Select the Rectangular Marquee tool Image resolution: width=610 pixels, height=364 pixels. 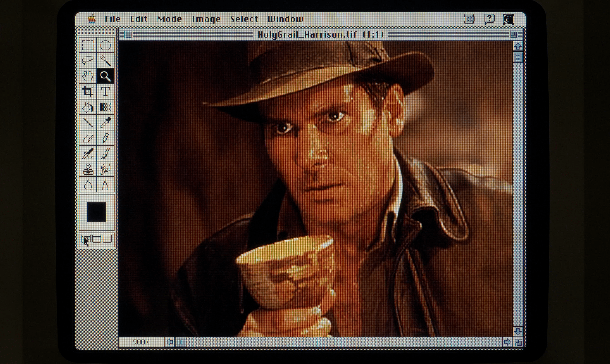[x=88, y=45]
